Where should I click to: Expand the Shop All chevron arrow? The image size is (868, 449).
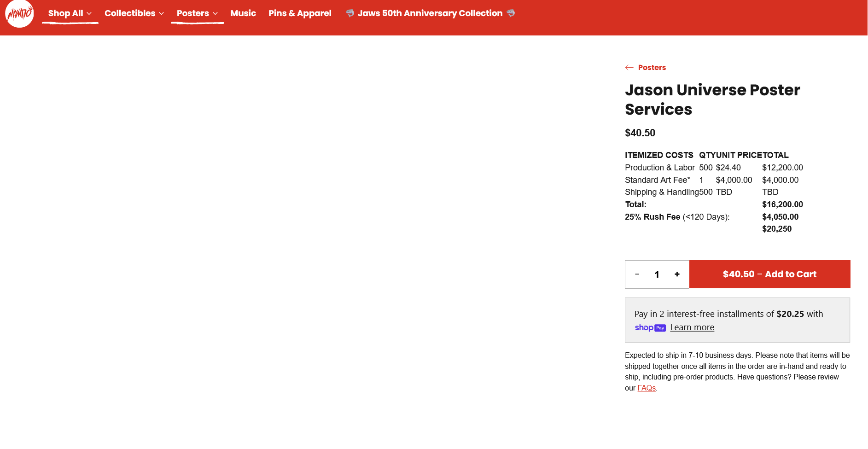coord(89,14)
